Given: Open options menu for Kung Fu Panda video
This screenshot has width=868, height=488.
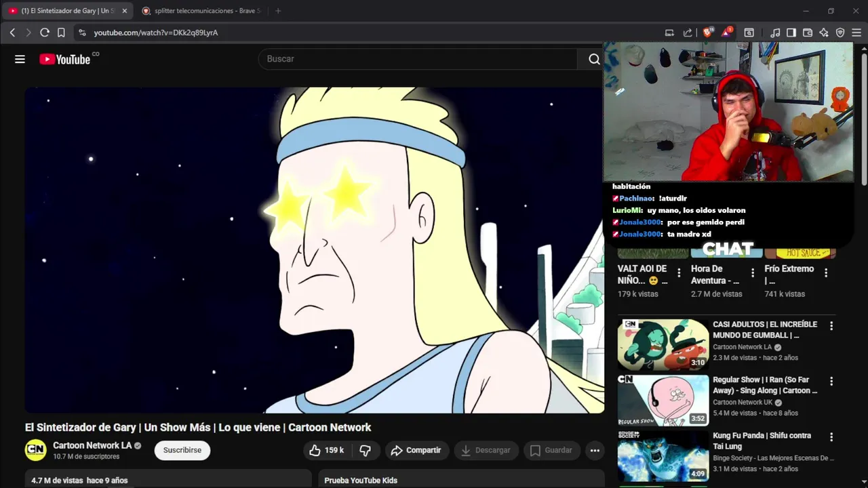Looking at the screenshot, I should coord(831,437).
